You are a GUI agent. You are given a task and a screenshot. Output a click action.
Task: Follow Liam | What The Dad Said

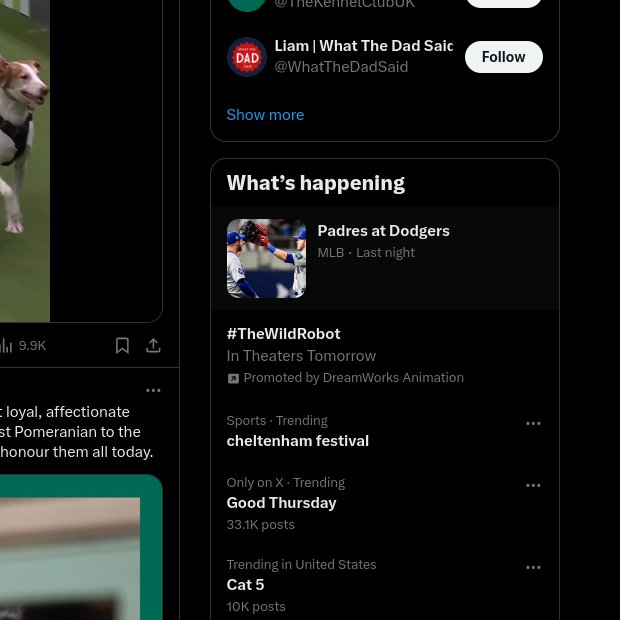[504, 57]
